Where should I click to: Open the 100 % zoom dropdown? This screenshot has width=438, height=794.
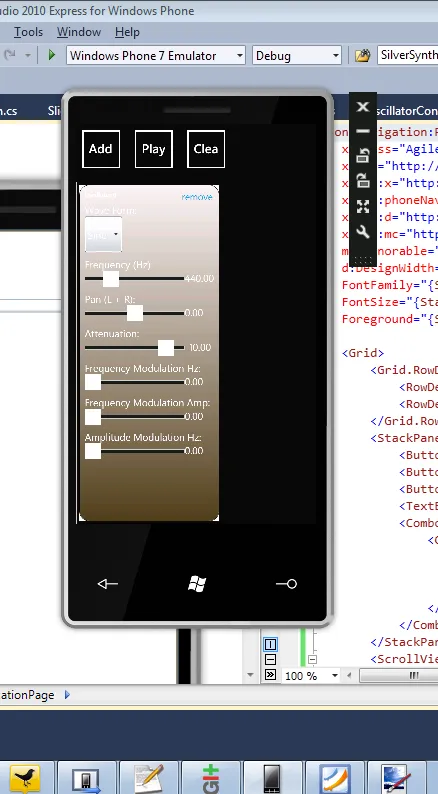311,676
